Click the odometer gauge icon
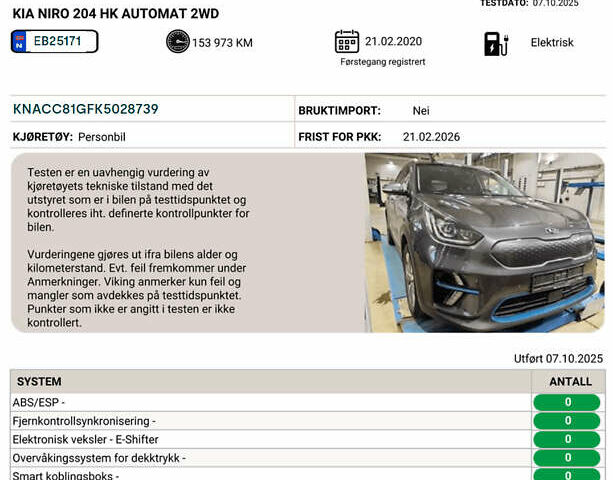Viewport: 613px width, 480px height. (177, 42)
